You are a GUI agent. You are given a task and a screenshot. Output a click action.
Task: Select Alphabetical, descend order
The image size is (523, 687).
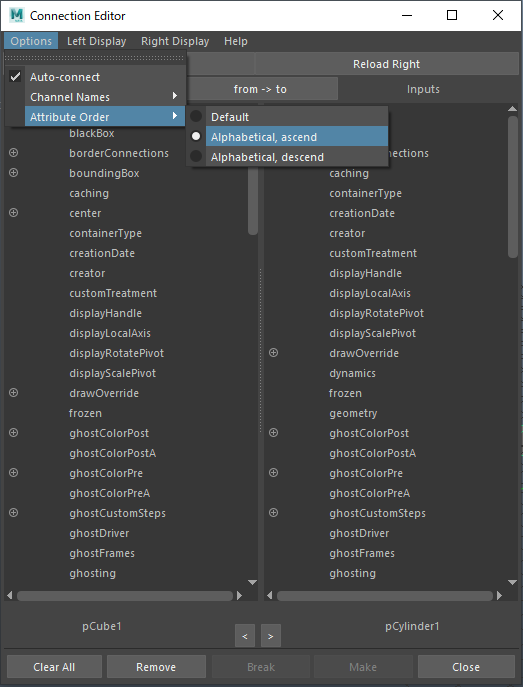click(x=287, y=157)
